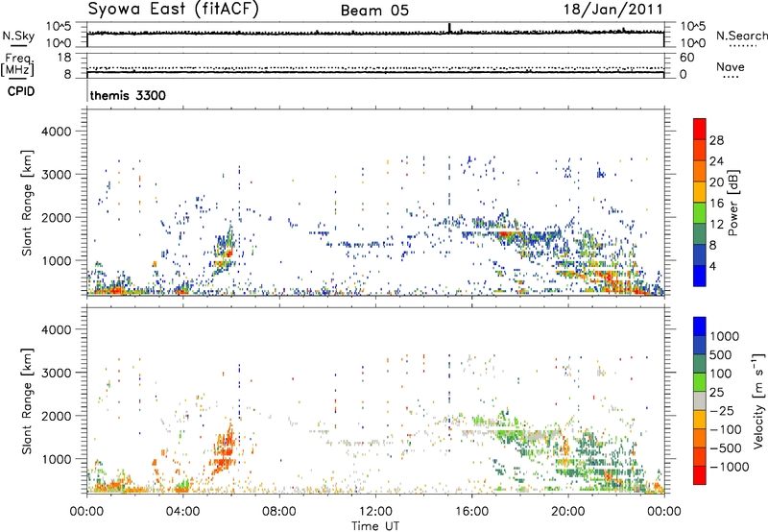Click the 'CPID' label
Viewport: 768px width, 532px height.
point(21,91)
